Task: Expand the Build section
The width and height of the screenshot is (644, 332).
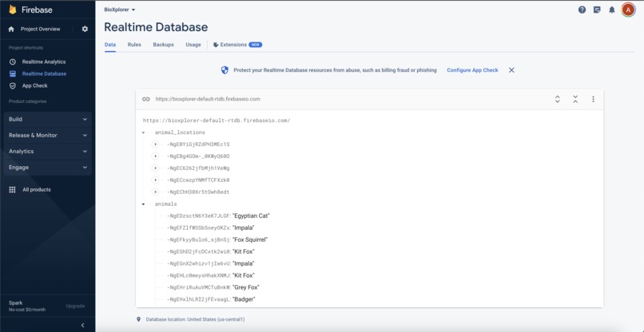Action: tap(48, 120)
